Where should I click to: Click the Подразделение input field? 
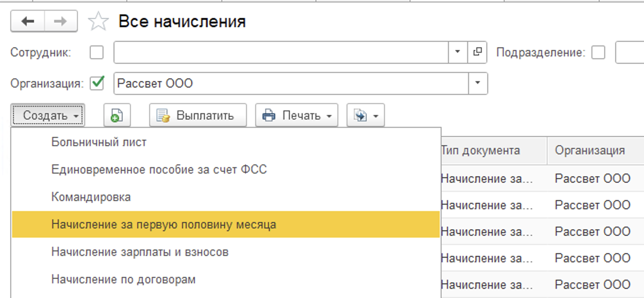629,52
